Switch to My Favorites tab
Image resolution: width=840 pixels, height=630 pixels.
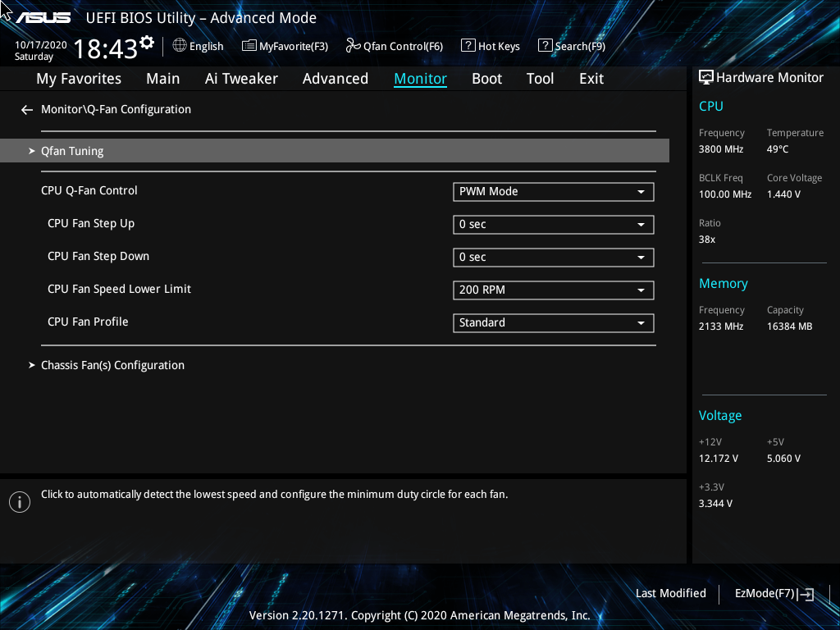[79, 79]
